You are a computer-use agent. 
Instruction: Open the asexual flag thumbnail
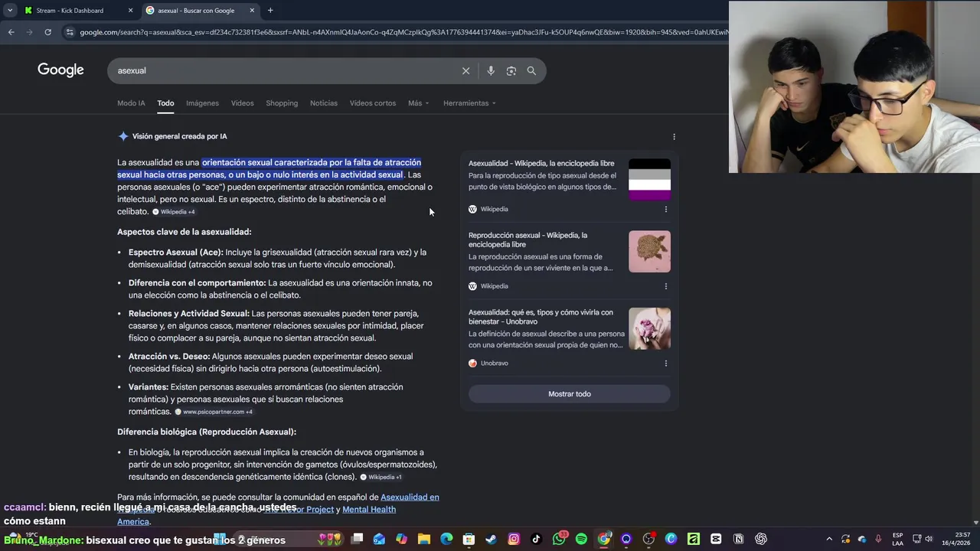649,179
